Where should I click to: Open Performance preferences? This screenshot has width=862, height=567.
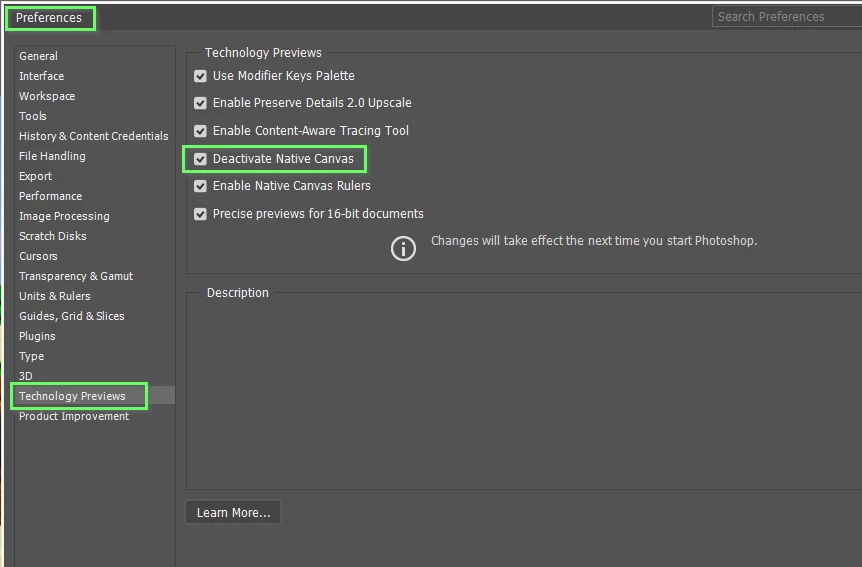[x=51, y=196]
